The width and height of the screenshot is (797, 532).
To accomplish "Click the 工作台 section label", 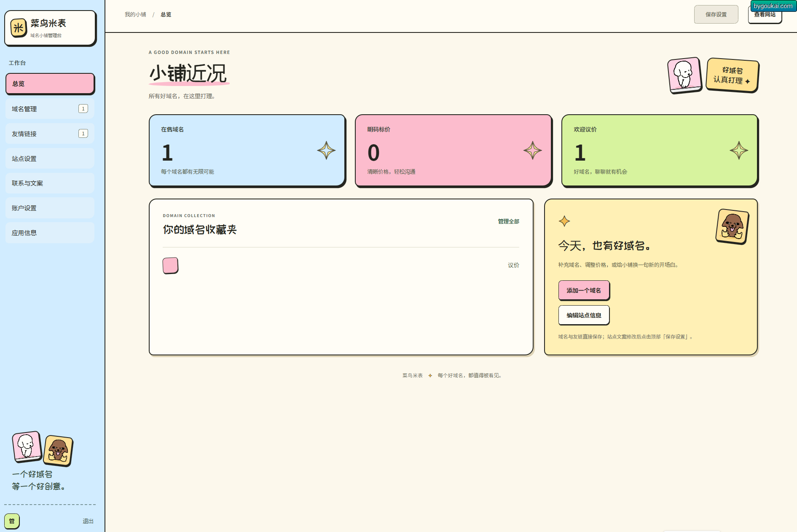I will [17, 63].
